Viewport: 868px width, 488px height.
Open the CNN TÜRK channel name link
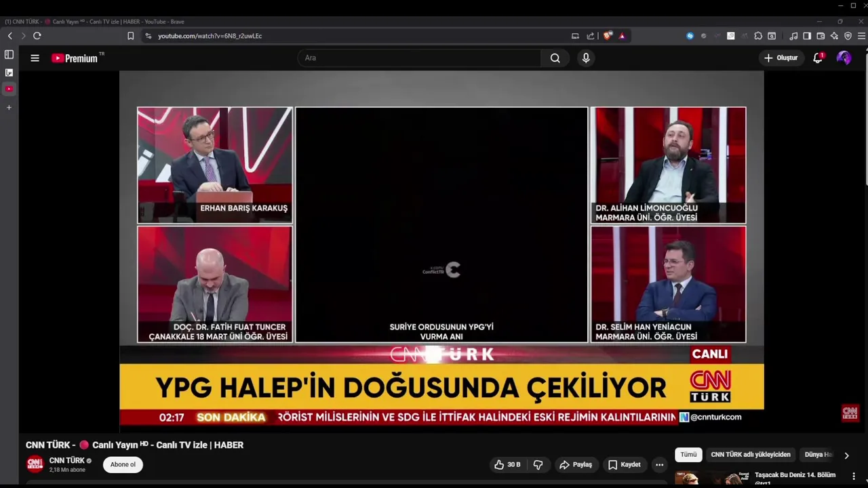click(66, 460)
